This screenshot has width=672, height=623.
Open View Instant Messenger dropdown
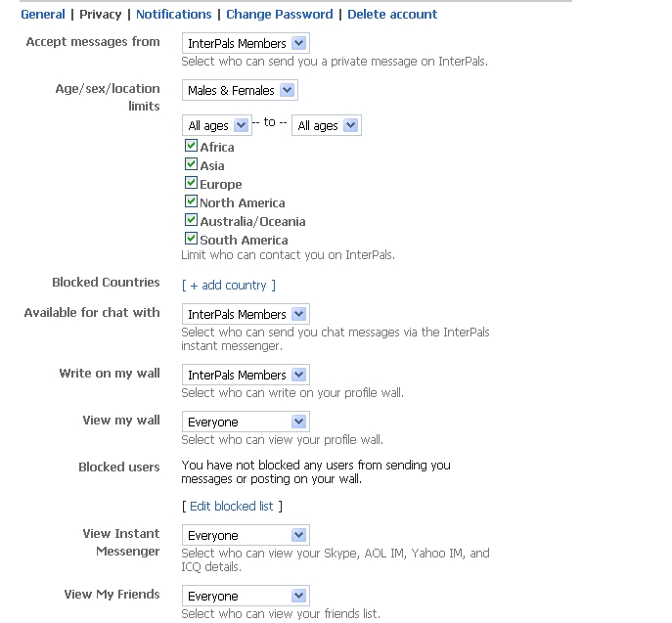click(246, 535)
